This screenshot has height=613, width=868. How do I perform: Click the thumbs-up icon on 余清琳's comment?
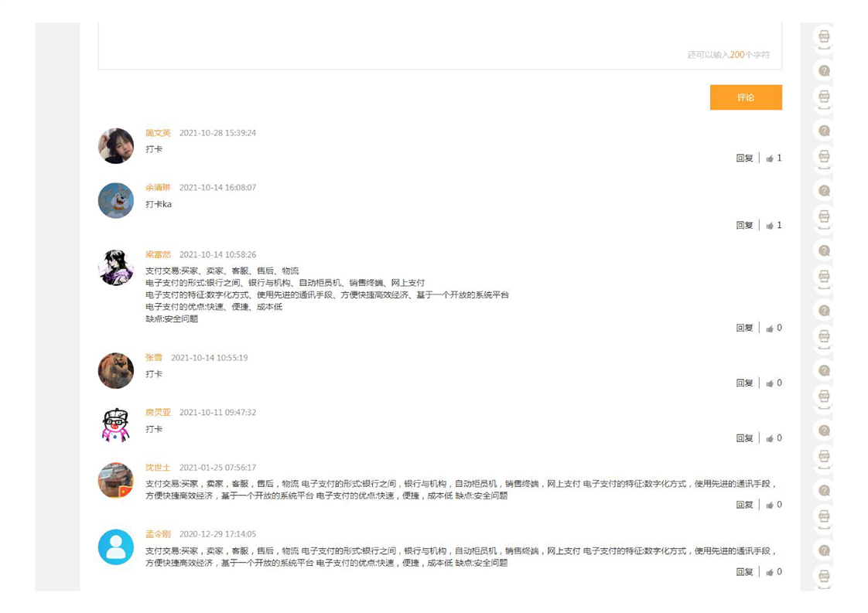pyautogui.click(x=770, y=226)
